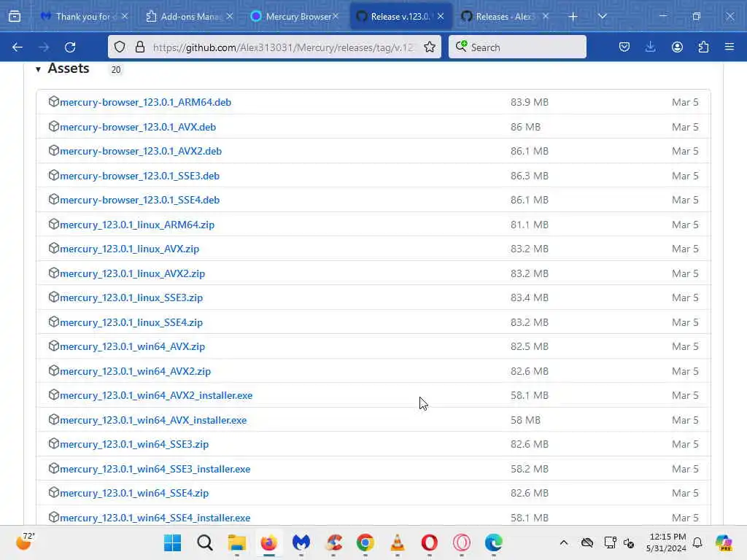Viewport: 747px width, 560px height.
Task: Open the search engine magnifier icon
Action: (x=461, y=46)
